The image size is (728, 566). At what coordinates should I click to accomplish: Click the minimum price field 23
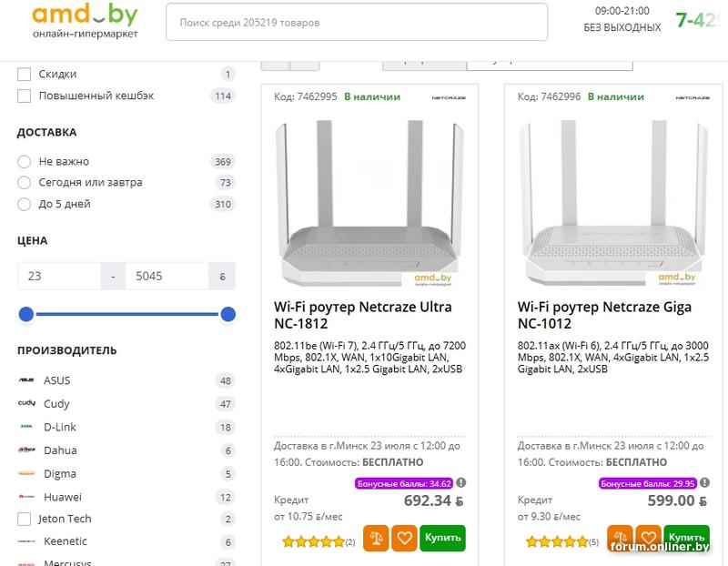59,277
